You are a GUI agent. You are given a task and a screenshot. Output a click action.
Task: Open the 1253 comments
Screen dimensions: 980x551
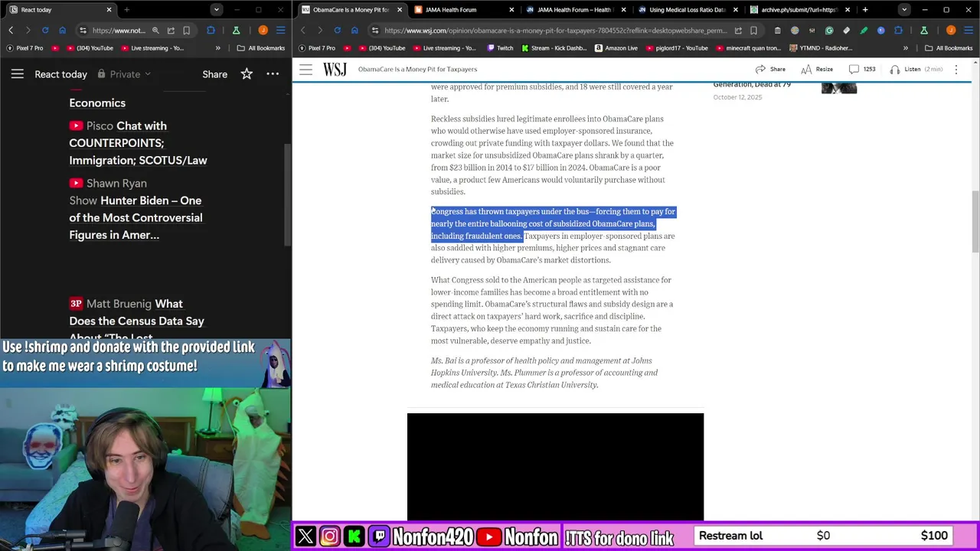tap(861, 69)
